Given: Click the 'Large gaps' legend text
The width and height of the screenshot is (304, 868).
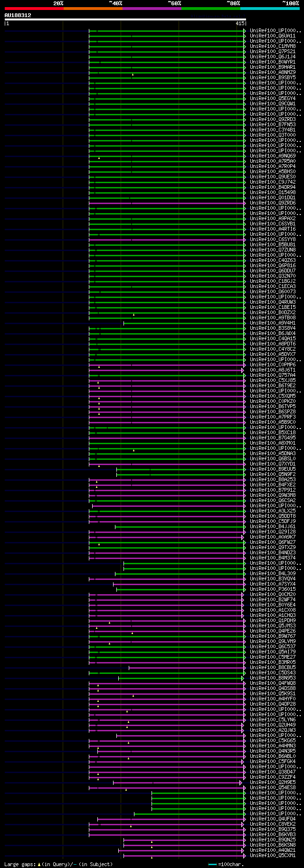Looking at the screenshot, I should click(19, 864).
